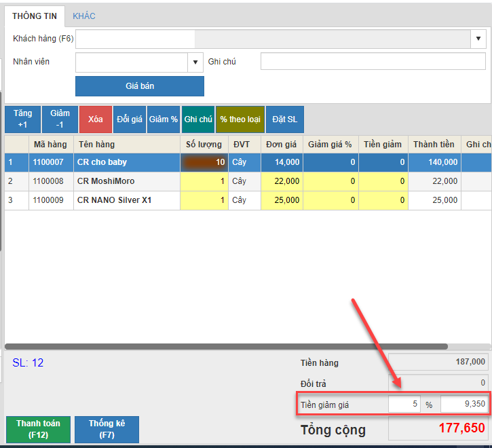The height and width of the screenshot is (448, 492).
Task: Select the THÔNG TIN tab
Action: [x=35, y=16]
